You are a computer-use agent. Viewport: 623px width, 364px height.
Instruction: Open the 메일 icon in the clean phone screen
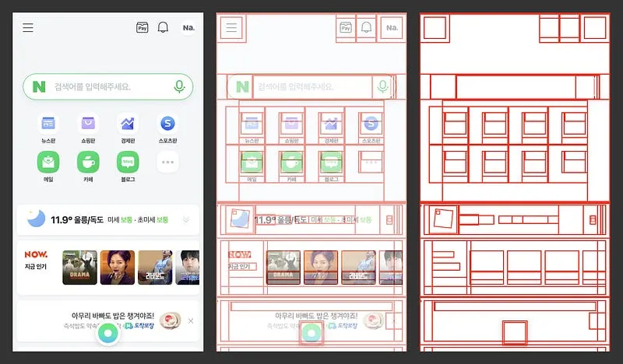coord(48,162)
